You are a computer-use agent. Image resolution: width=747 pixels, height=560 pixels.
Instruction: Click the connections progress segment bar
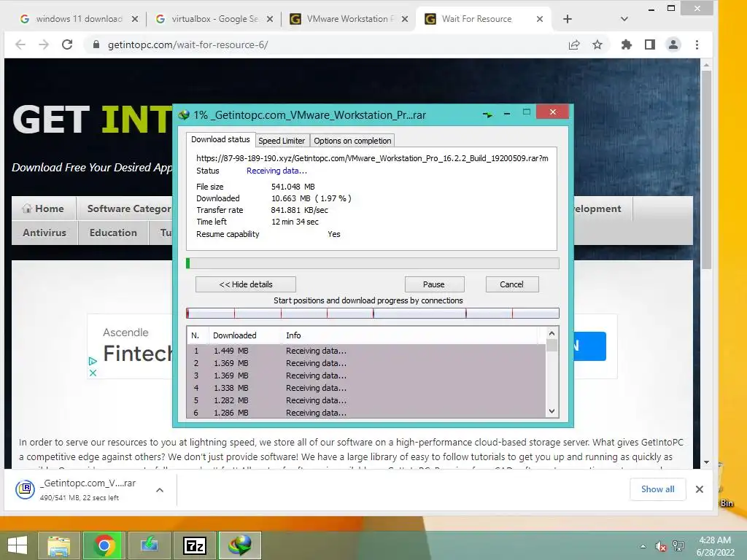(x=373, y=313)
